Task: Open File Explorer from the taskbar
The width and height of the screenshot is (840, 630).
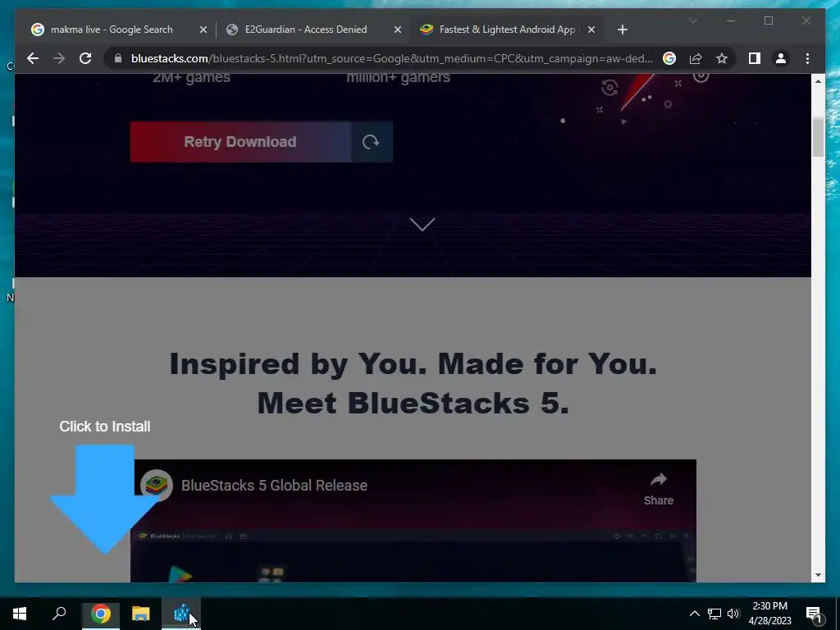Action: point(141,614)
